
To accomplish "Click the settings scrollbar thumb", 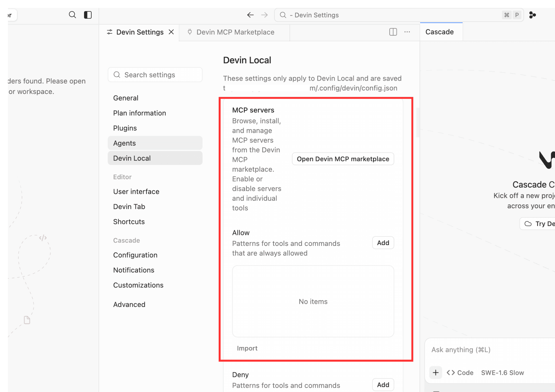I will point(418,123).
